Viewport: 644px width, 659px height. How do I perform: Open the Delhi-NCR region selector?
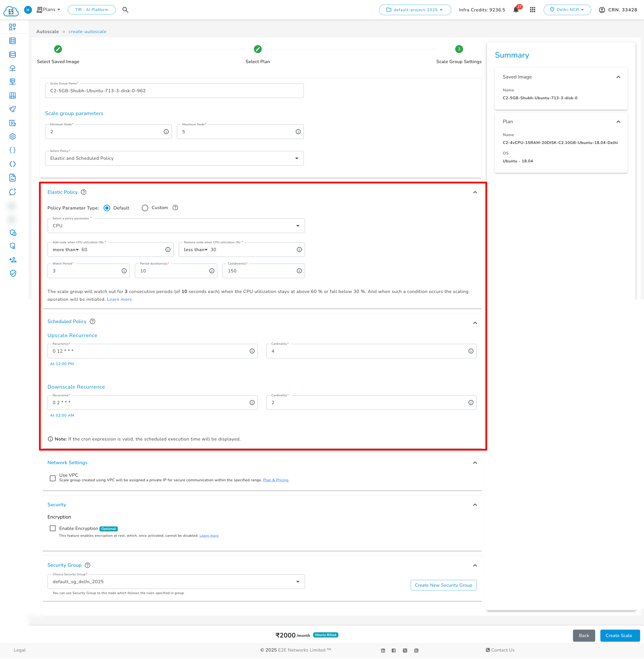(x=567, y=9)
